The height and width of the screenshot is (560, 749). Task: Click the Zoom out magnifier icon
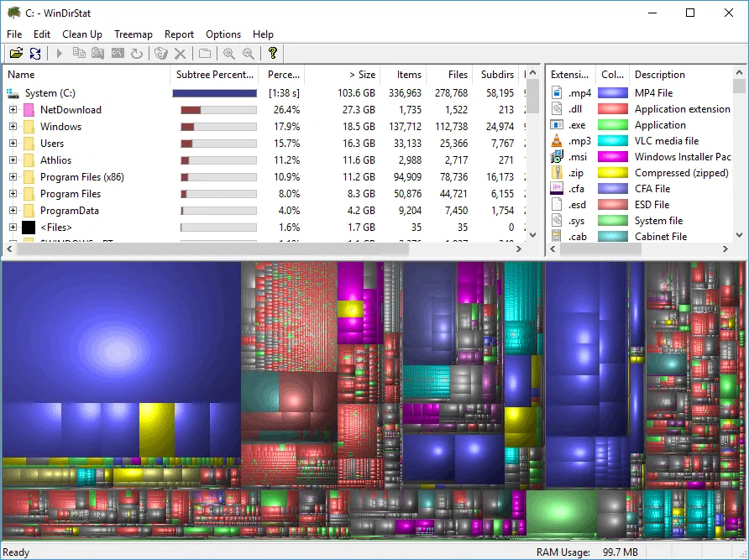pyautogui.click(x=249, y=53)
